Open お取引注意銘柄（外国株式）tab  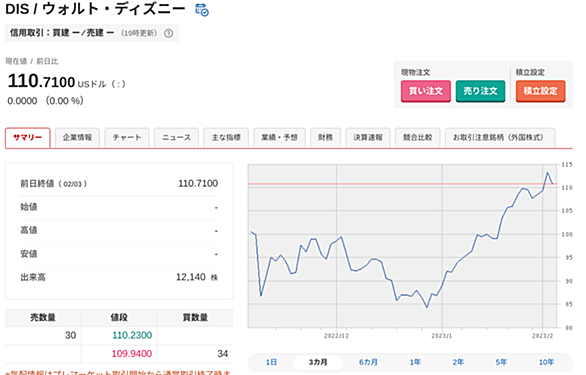pos(500,138)
